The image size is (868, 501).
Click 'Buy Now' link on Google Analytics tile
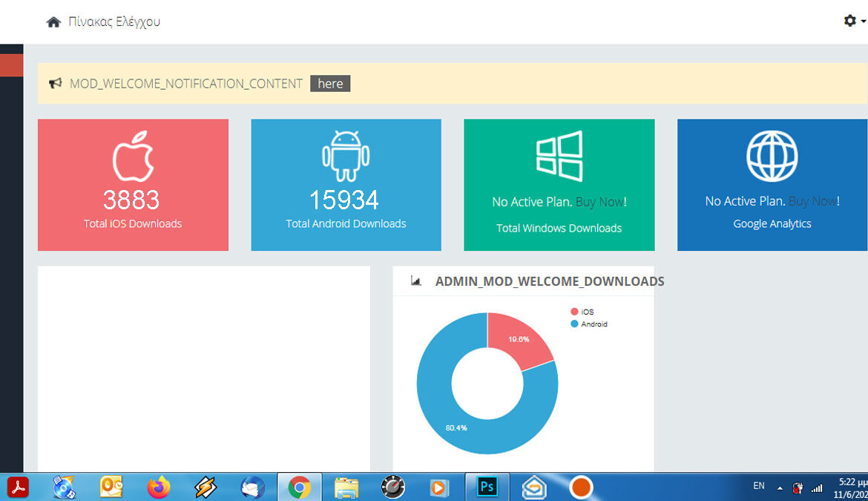pos(813,201)
